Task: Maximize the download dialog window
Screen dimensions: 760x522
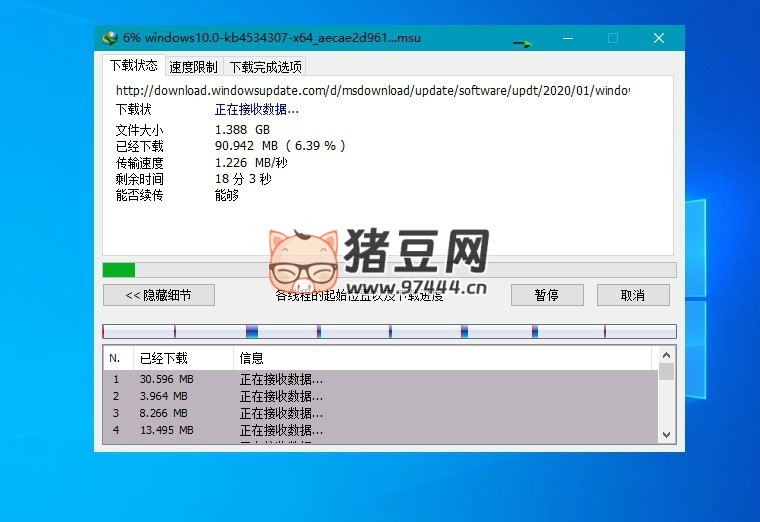Action: click(x=613, y=38)
